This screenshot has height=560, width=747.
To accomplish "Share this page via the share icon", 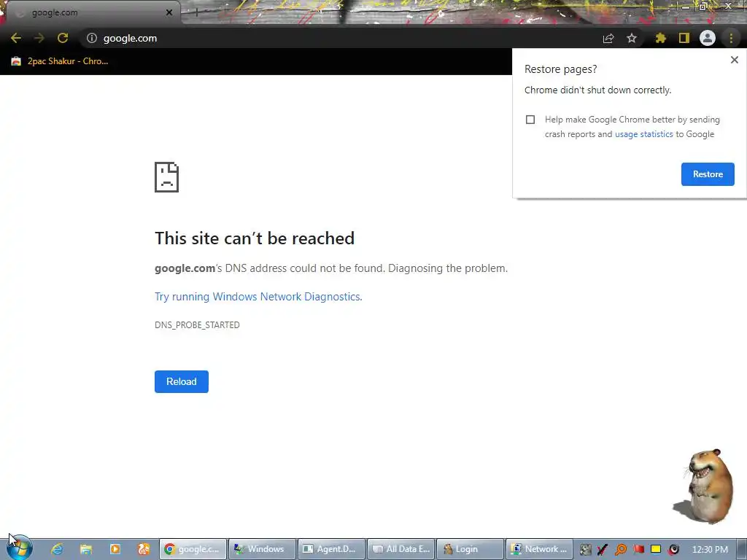I will pyautogui.click(x=608, y=38).
